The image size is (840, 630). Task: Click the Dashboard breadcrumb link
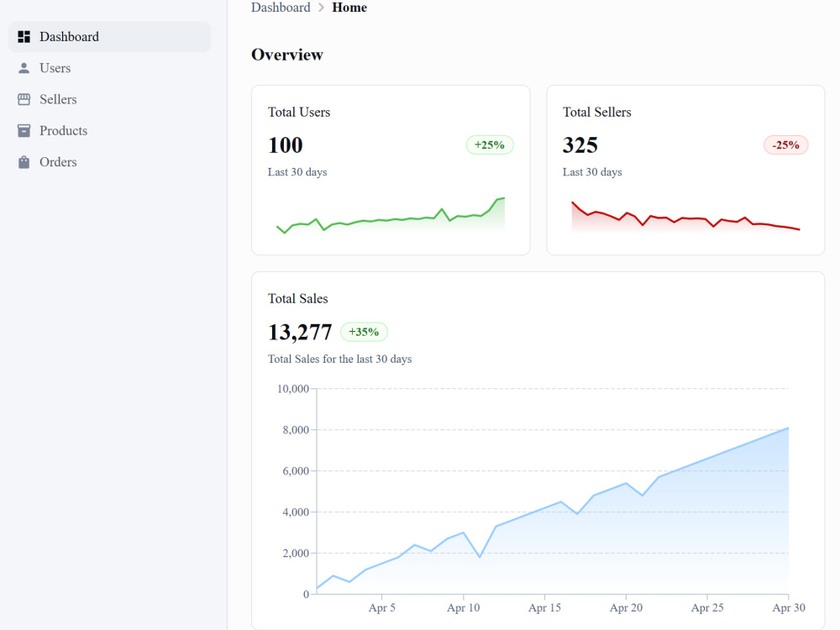coord(281,8)
